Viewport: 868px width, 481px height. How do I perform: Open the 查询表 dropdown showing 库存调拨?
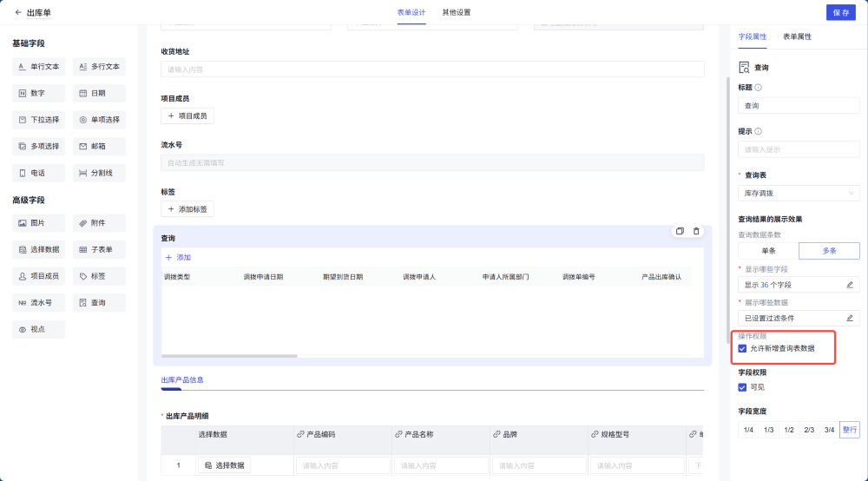pos(799,194)
